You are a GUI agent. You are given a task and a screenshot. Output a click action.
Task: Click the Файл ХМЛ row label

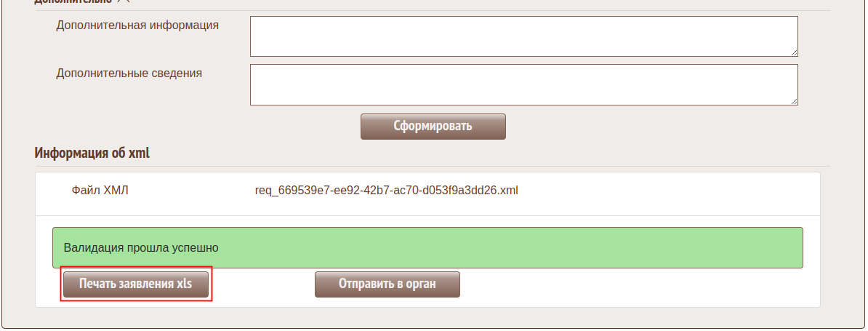pyautogui.click(x=100, y=191)
